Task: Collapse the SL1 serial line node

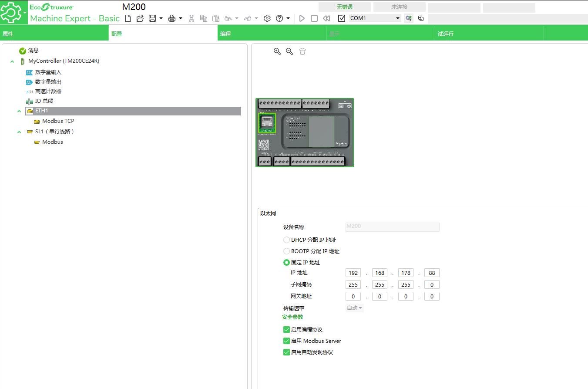Action: pyautogui.click(x=19, y=132)
